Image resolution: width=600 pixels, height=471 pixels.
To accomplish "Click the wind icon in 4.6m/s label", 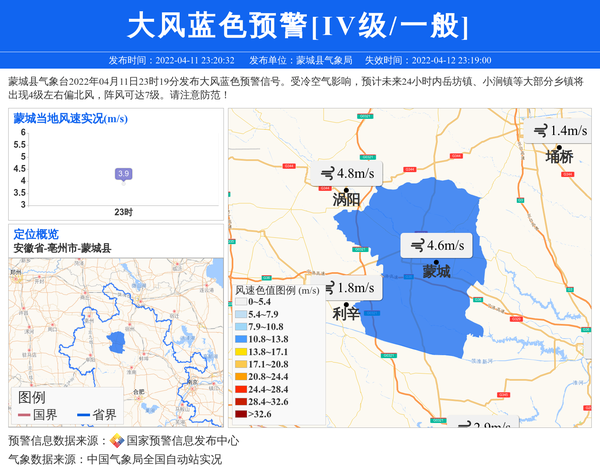I will click(x=416, y=245).
